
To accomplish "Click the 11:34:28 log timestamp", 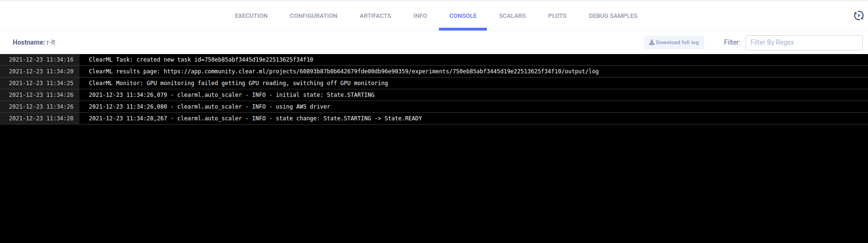I will tap(41, 118).
